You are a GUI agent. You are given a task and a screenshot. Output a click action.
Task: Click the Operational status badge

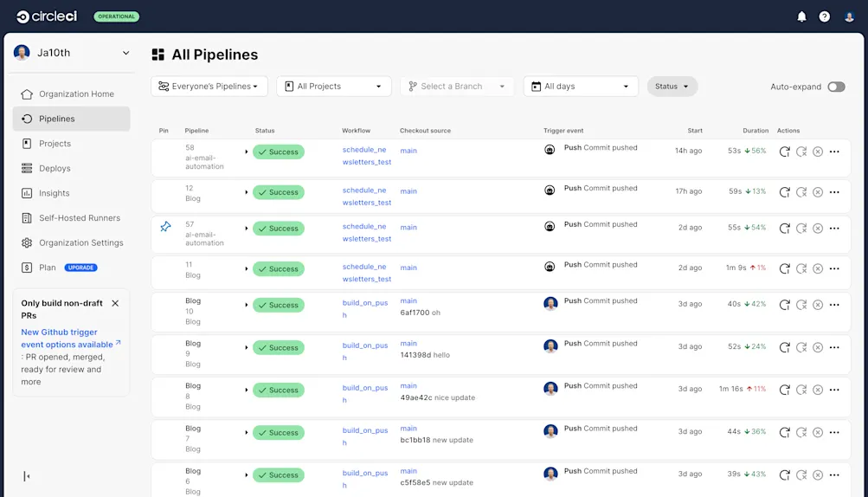116,16
